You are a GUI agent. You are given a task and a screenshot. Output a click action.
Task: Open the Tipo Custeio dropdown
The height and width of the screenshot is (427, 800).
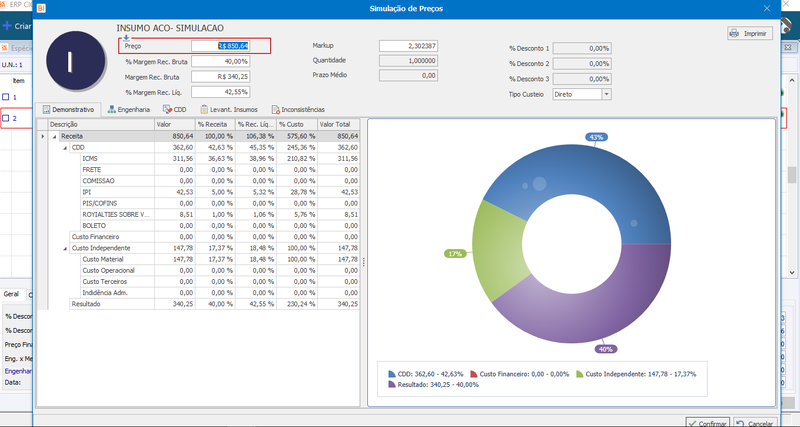(x=606, y=94)
